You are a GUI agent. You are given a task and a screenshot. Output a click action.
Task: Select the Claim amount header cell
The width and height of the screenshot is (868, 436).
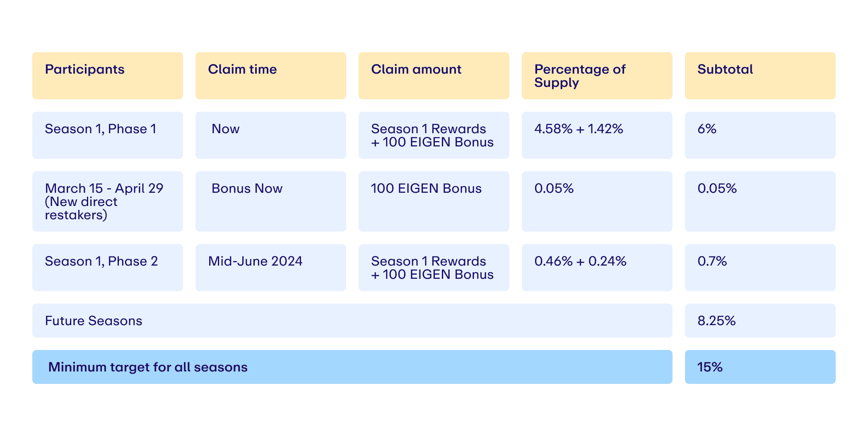click(434, 75)
